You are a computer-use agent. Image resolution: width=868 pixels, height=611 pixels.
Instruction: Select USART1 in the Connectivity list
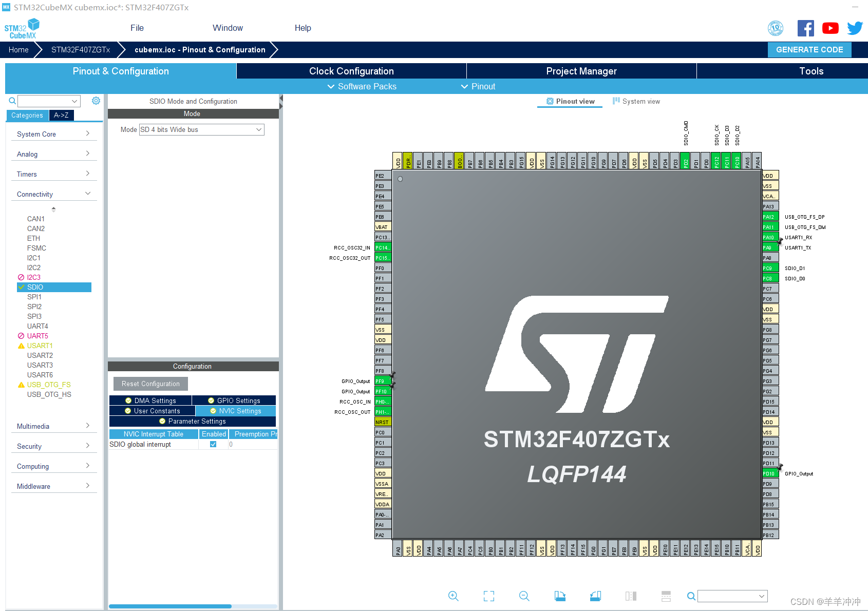(40, 346)
